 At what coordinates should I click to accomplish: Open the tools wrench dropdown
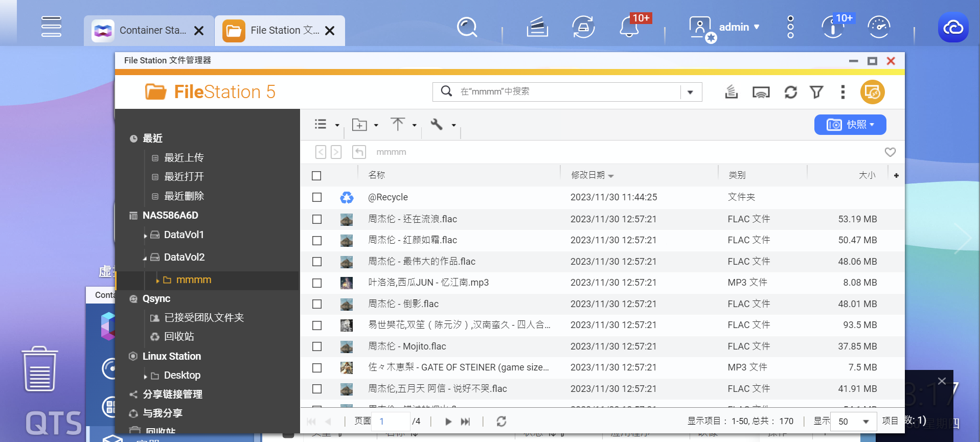tap(443, 124)
